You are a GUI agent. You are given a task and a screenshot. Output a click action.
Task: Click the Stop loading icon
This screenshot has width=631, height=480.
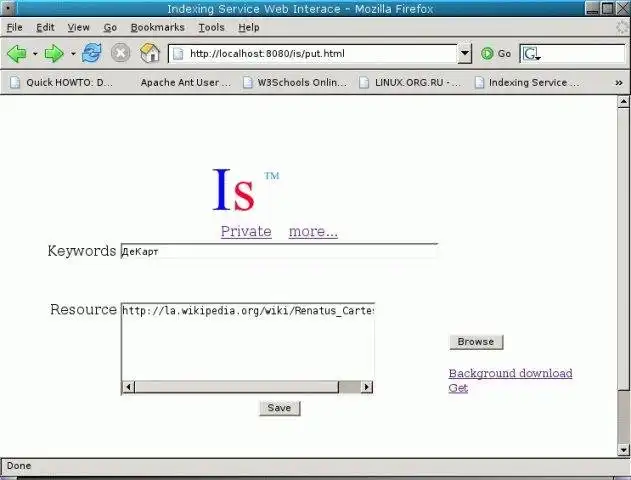click(x=120, y=53)
